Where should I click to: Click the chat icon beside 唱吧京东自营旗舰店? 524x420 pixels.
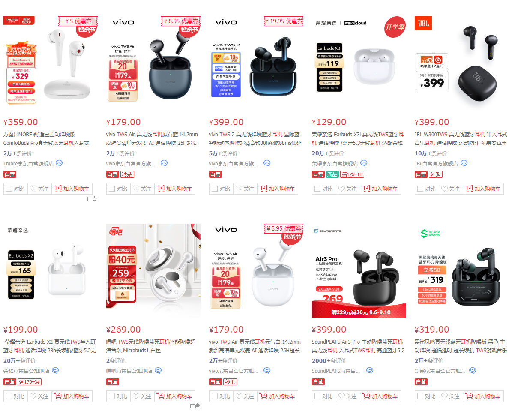point(158,370)
